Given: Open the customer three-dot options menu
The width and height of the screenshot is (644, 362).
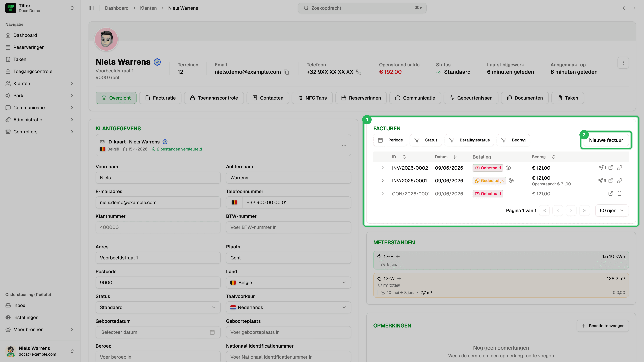Looking at the screenshot, I should [x=623, y=63].
